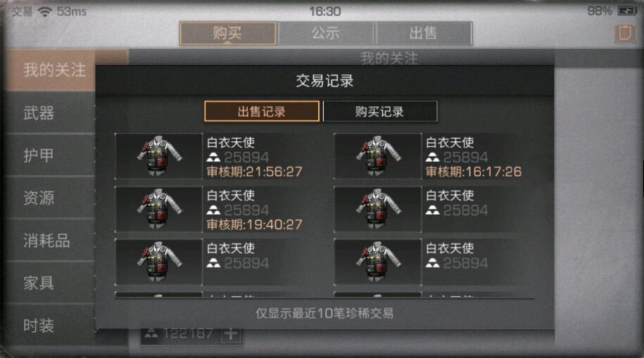Open the 出售 top tab

point(424,33)
